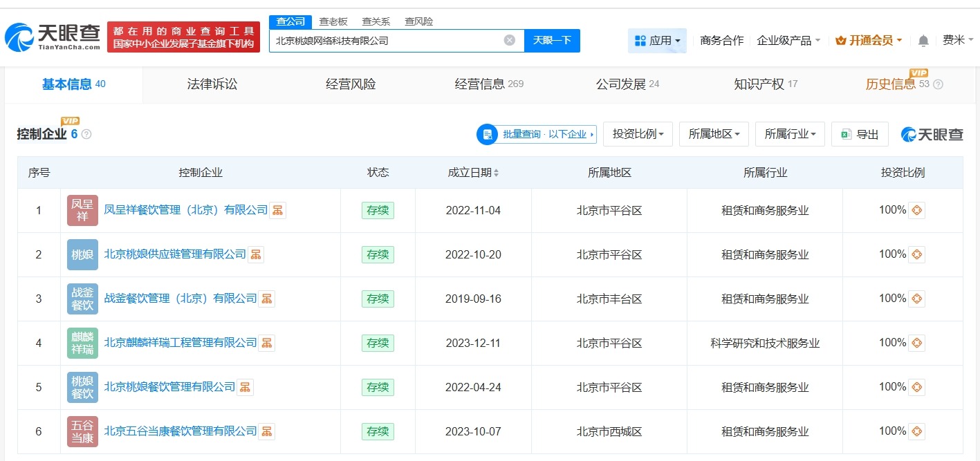This screenshot has height=461, width=980.
Task: Click the 天眼一下 search button
Action: click(552, 41)
